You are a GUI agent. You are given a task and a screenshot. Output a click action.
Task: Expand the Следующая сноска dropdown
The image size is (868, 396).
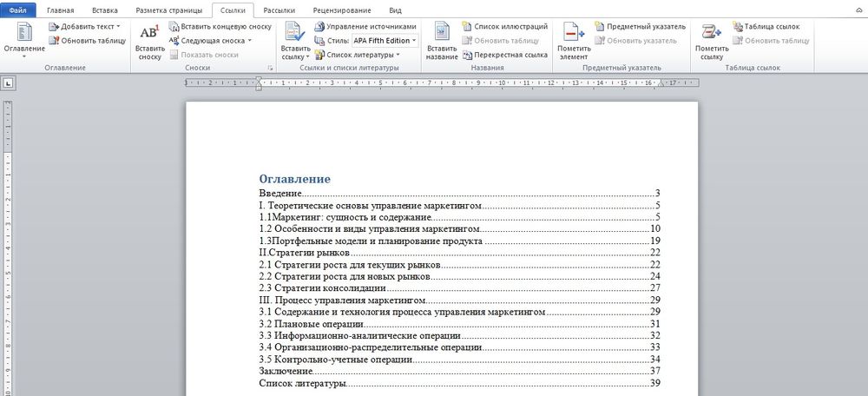click(211, 41)
